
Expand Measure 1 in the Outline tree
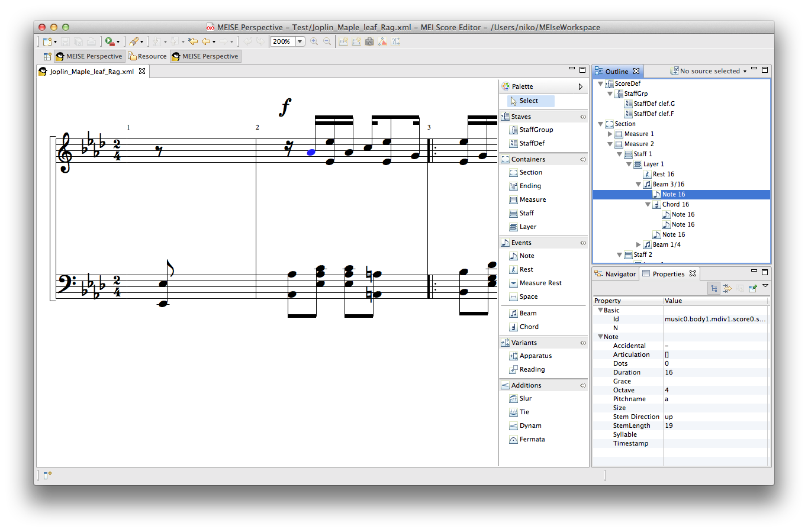(610, 134)
